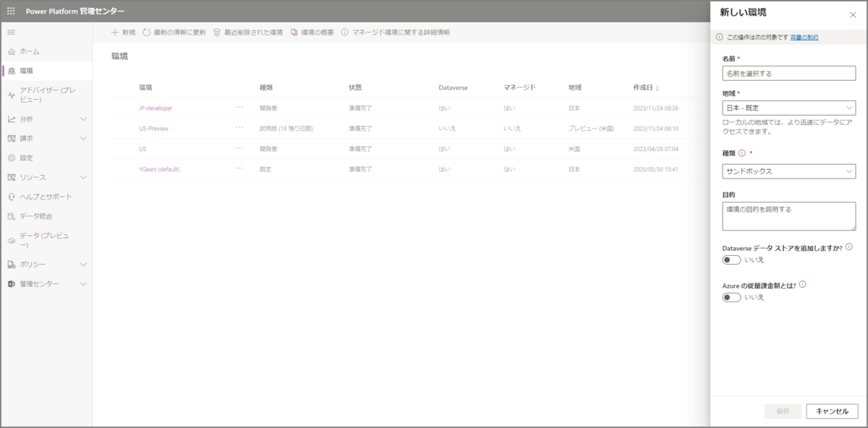The image size is (868, 428).
Task: Open the 種類 dropdown showing サンドボックス
Action: tap(788, 171)
